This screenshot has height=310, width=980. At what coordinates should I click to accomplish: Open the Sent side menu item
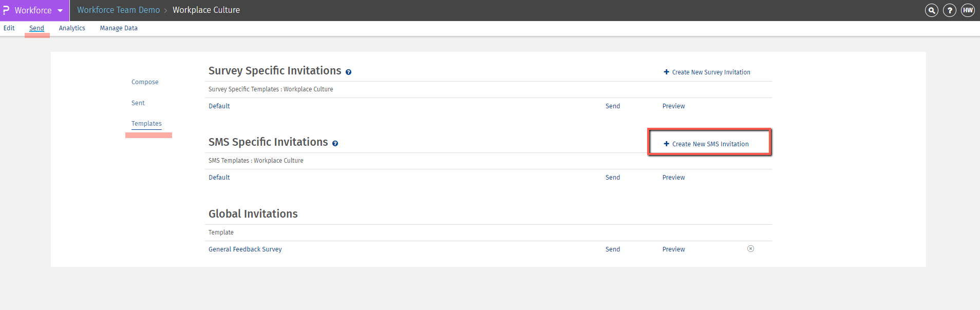(x=138, y=103)
